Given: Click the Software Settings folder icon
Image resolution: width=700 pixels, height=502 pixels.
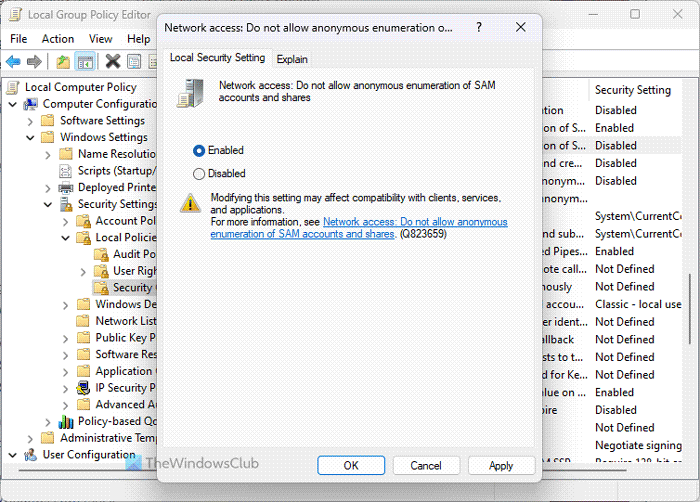Looking at the screenshot, I should point(48,121).
